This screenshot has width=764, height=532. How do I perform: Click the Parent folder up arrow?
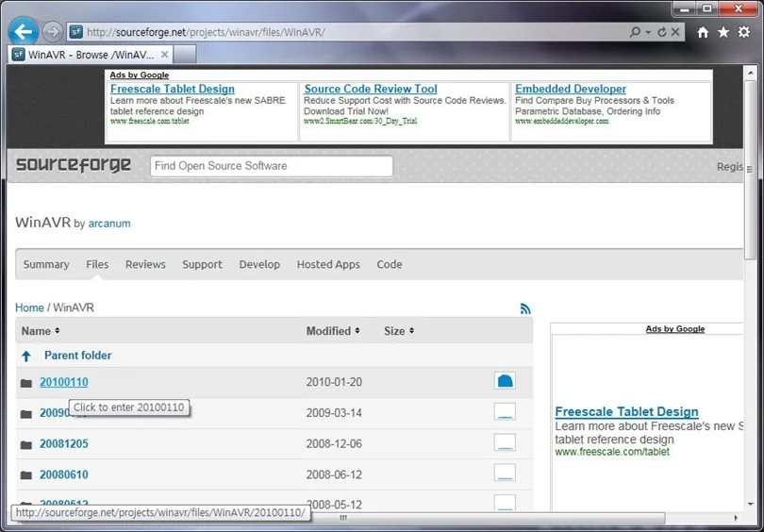(26, 357)
